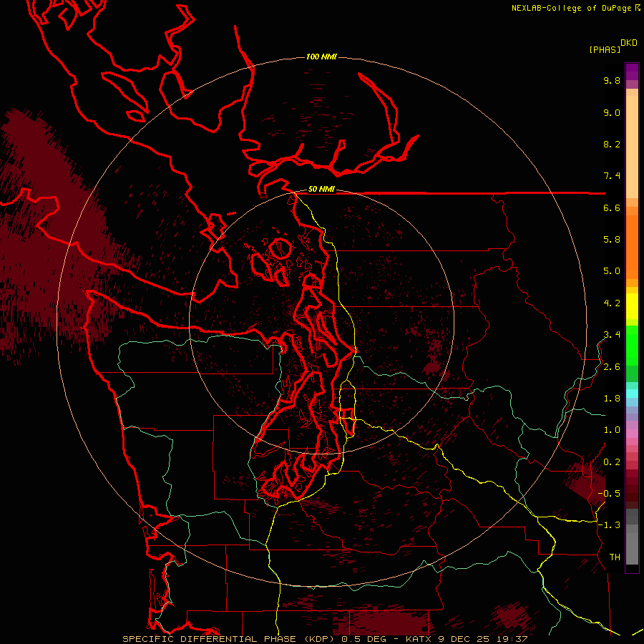Click the 100 NMI range ring label
This screenshot has width=644, height=644.
pyautogui.click(x=321, y=57)
